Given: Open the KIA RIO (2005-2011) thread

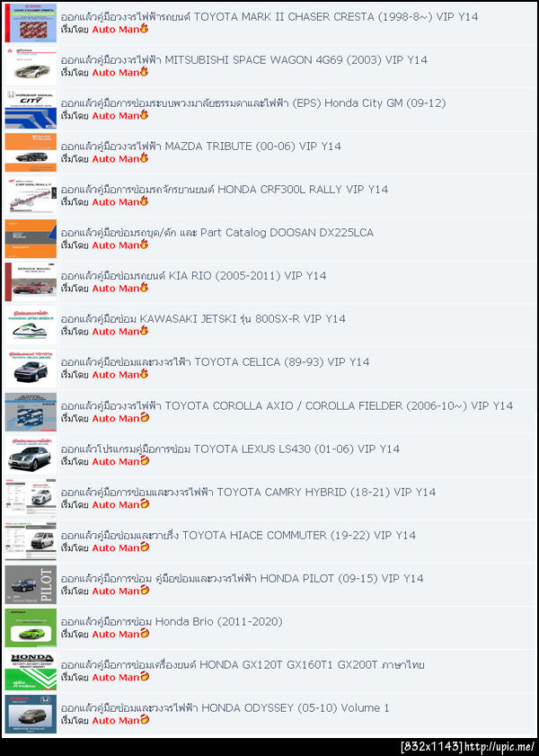Looking at the screenshot, I should (x=193, y=275).
